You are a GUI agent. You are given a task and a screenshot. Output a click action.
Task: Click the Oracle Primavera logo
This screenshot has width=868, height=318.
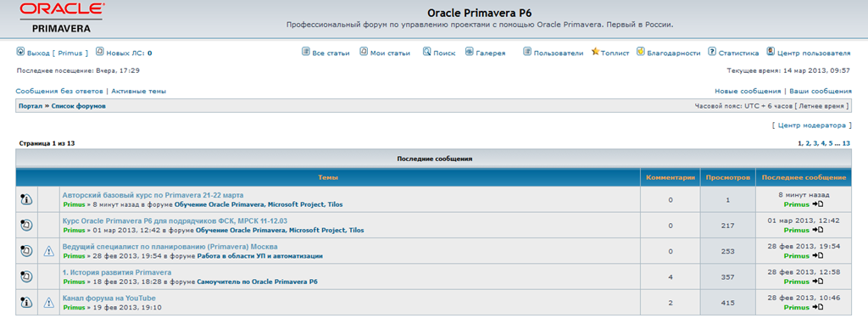pos(61,19)
